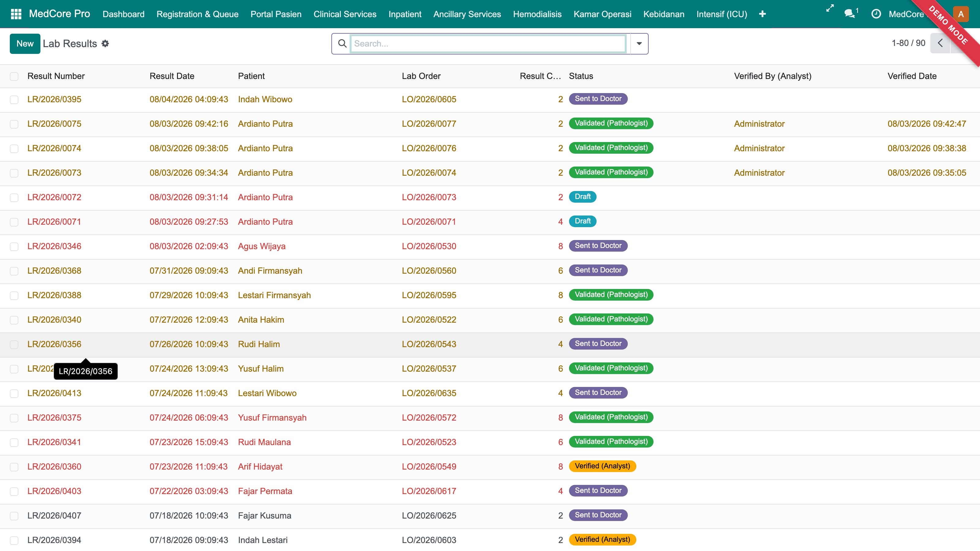Click lab order LO/2026/0530
Viewport: 980px width, 551px height.
429,246
